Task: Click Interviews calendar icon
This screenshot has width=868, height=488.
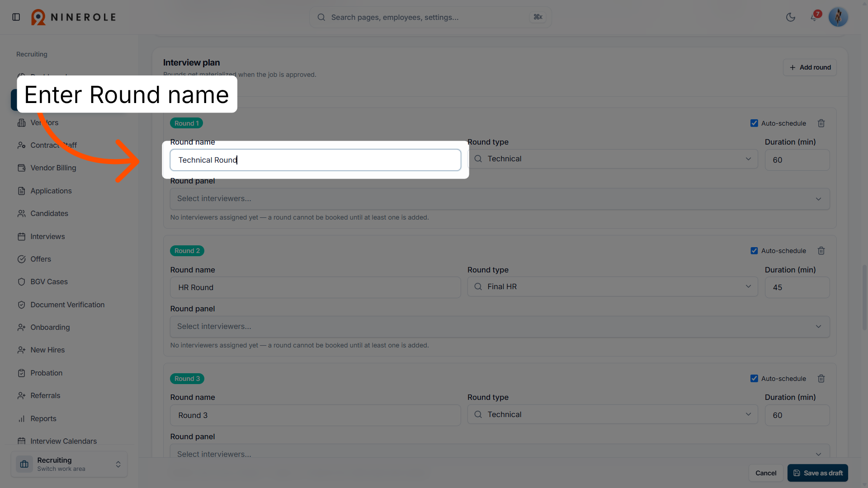Action: pos(21,236)
